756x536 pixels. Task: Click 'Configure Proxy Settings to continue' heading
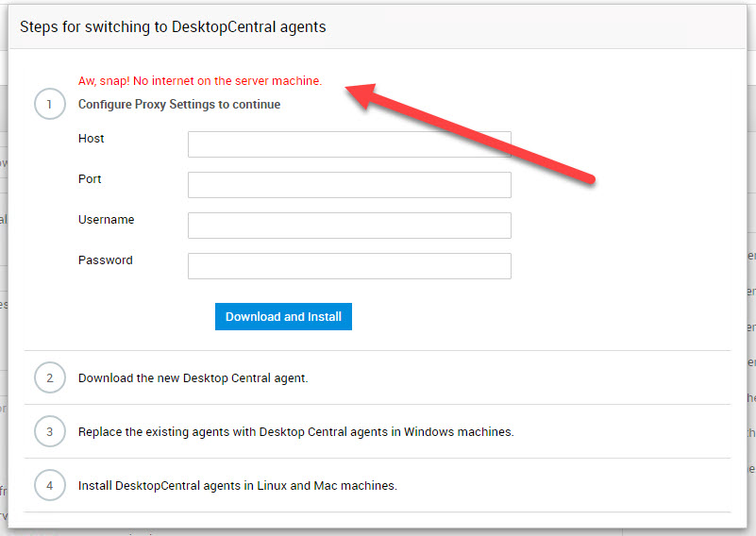pos(179,105)
